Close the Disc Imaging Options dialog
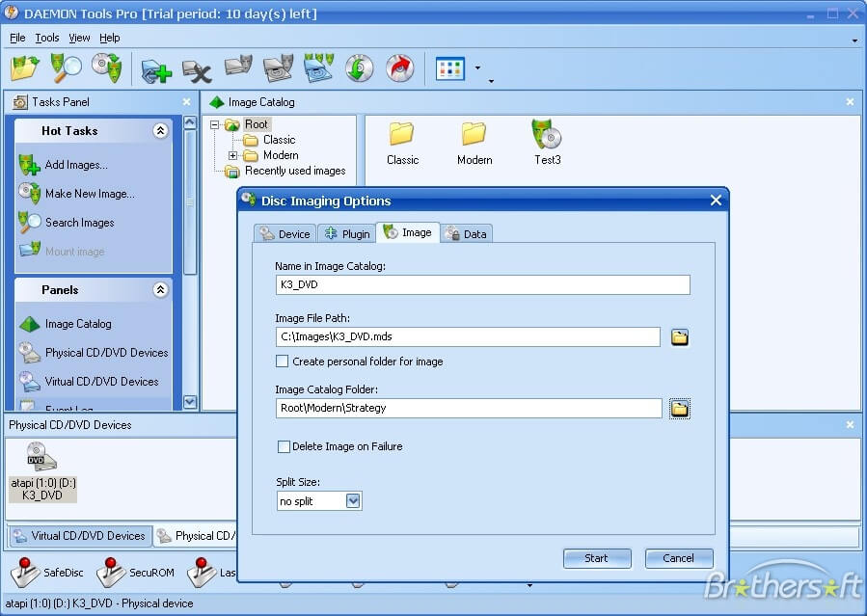 (x=716, y=200)
